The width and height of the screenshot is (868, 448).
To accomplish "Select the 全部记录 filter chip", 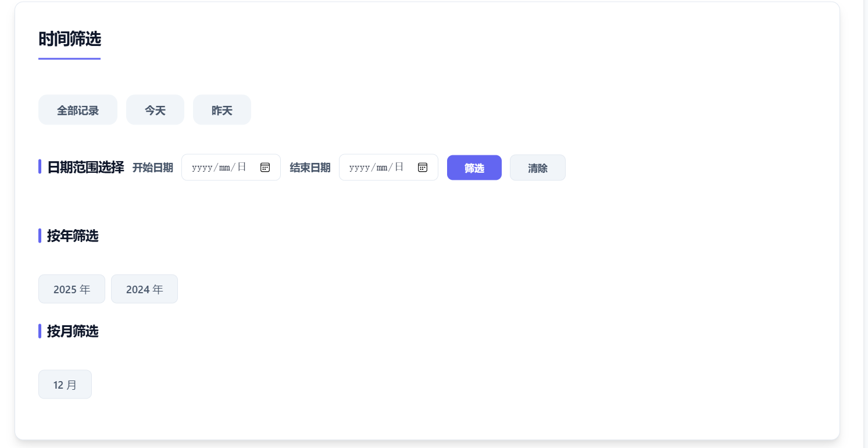I will pyautogui.click(x=77, y=109).
